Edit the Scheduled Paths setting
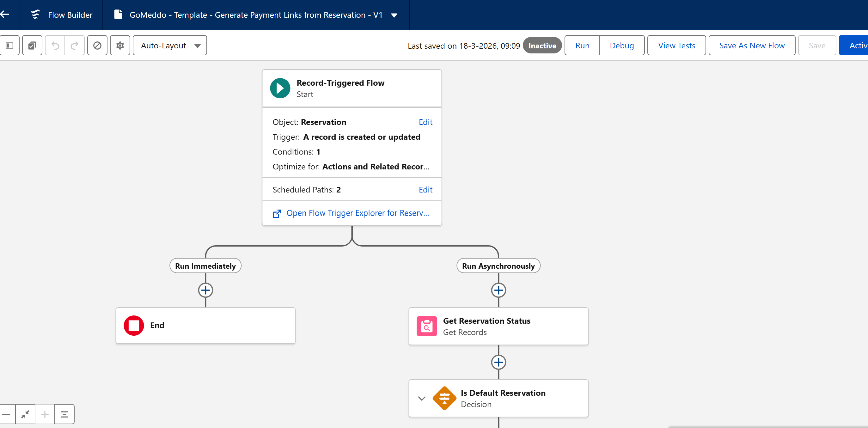 [425, 190]
